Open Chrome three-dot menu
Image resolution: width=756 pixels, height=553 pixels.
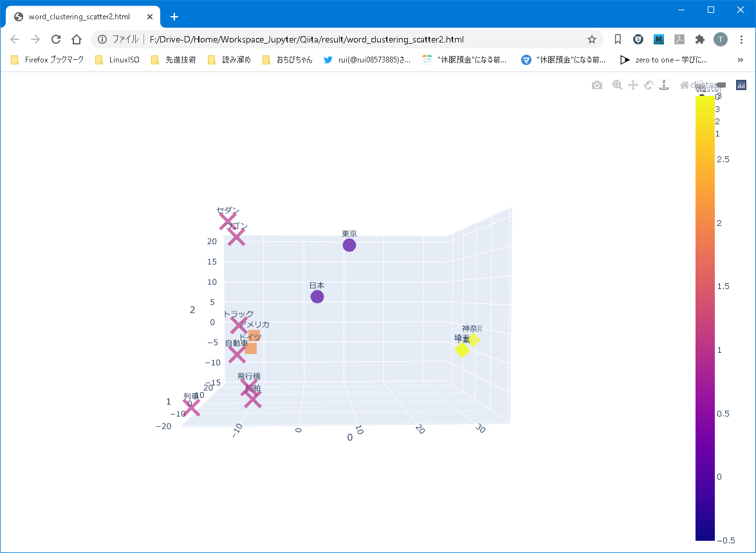click(x=742, y=39)
